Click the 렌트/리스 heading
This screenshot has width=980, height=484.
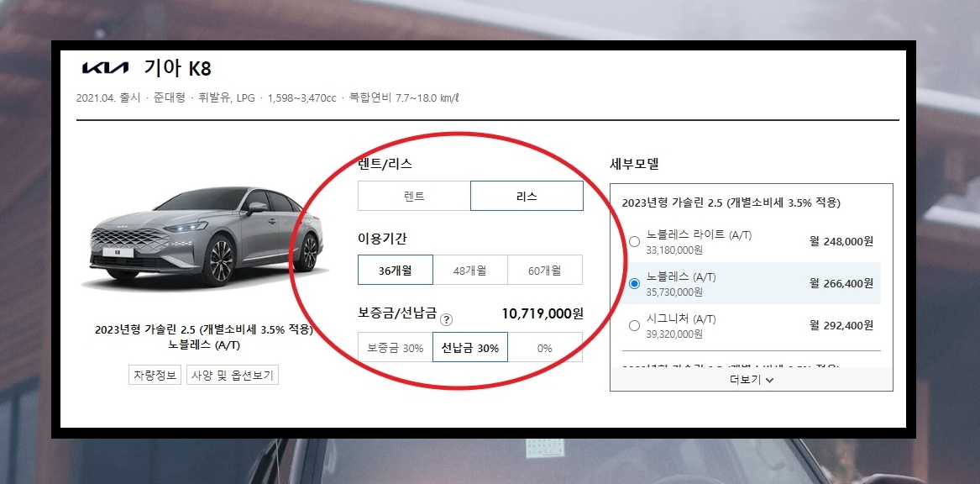coord(385,164)
